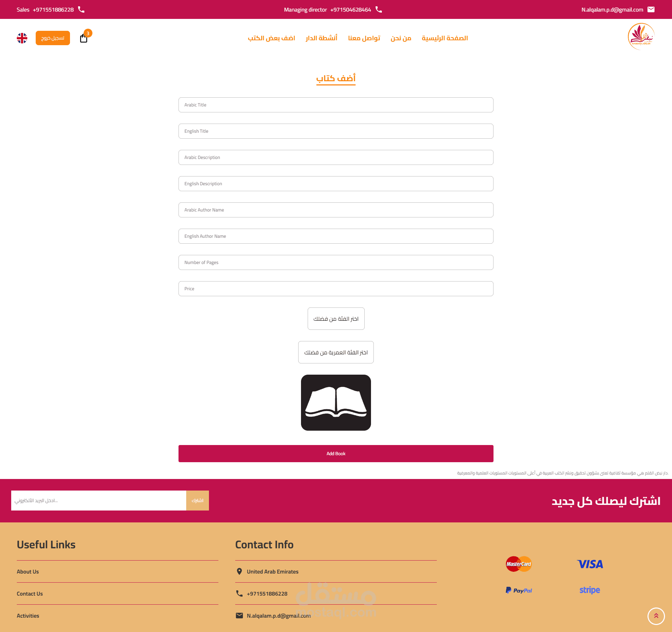672x632 pixels.
Task: Switch language via UK flag icon
Action: point(22,38)
